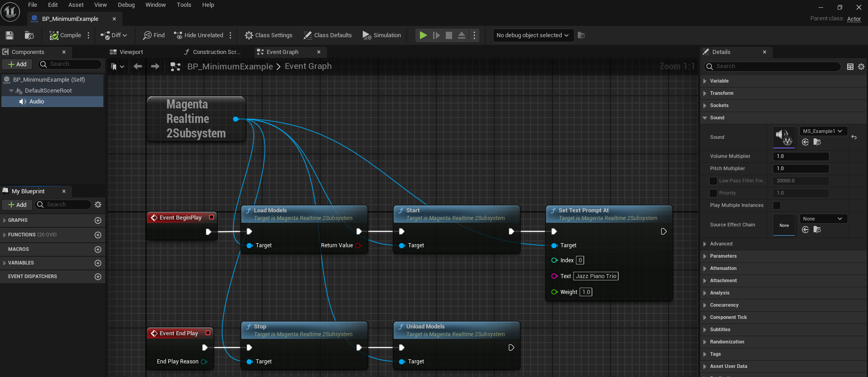Collapse DefaultSceneRoot in components tree
868x377 pixels.
[x=11, y=91]
